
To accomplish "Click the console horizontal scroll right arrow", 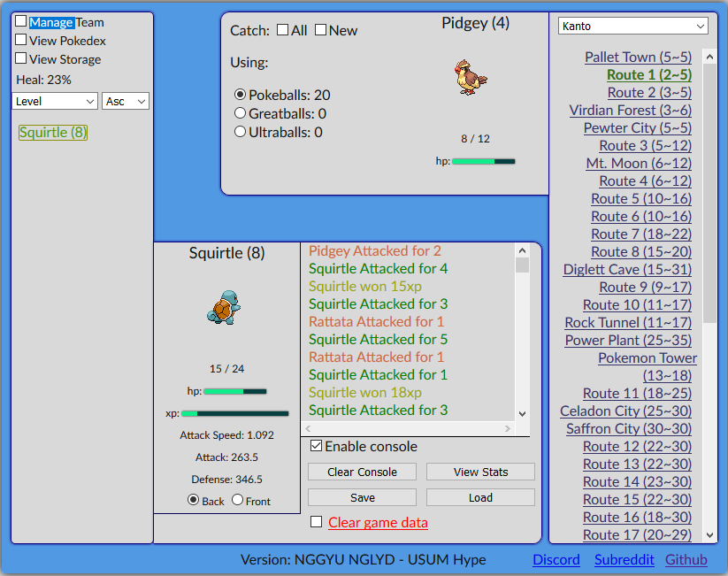I will click(508, 428).
